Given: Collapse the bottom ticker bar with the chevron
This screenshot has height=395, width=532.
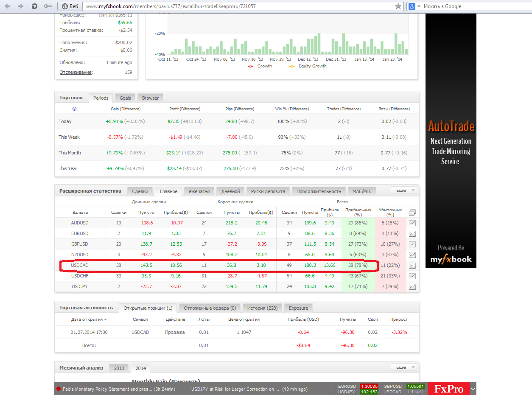Looking at the screenshot, I should (x=473, y=389).
